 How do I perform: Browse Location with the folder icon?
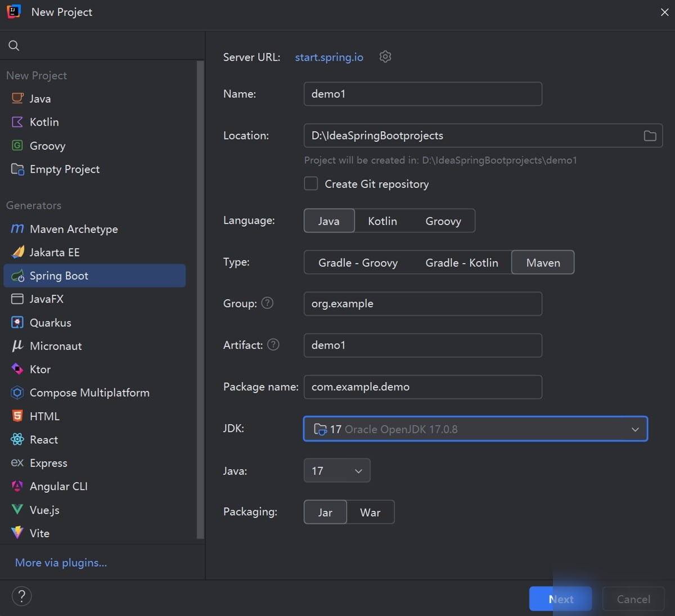(650, 136)
